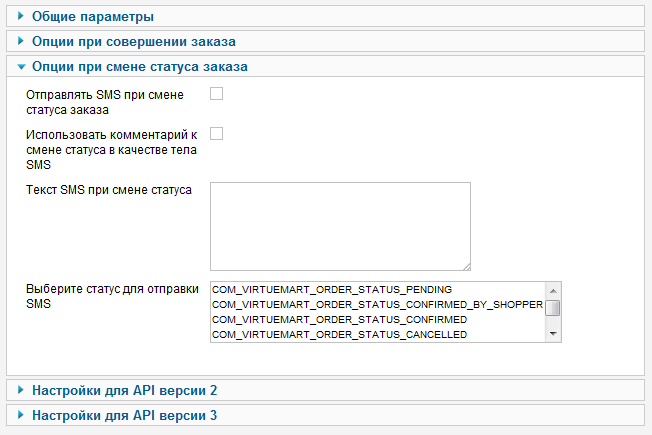Enable Отправлять SMS при смене статуса заказа checkbox
The width and height of the screenshot is (652, 435).
coord(216,94)
